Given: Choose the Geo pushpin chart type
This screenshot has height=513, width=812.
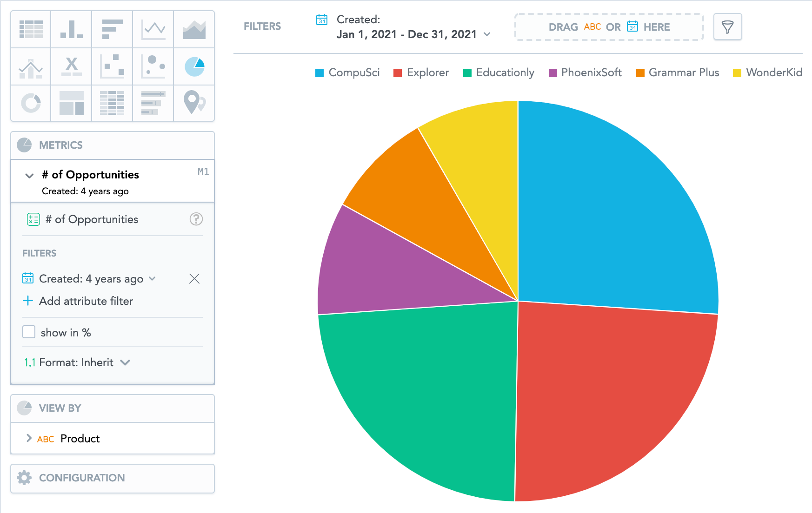Looking at the screenshot, I should click(x=193, y=103).
